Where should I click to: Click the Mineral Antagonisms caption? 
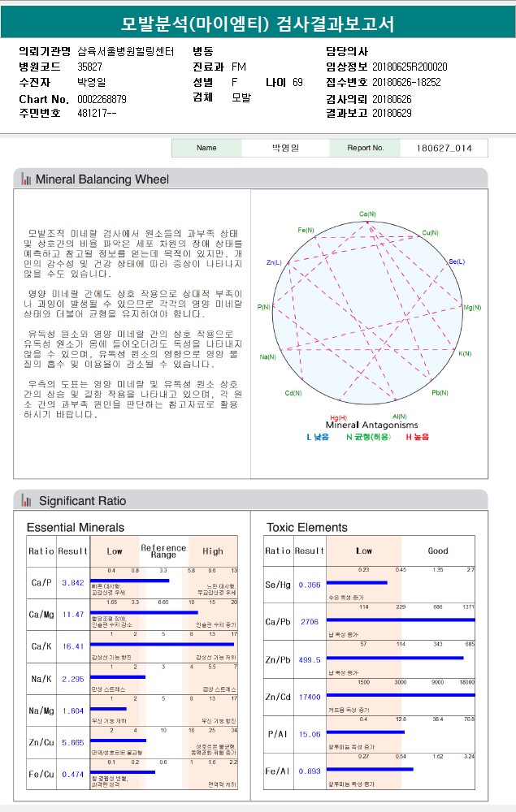(372, 425)
